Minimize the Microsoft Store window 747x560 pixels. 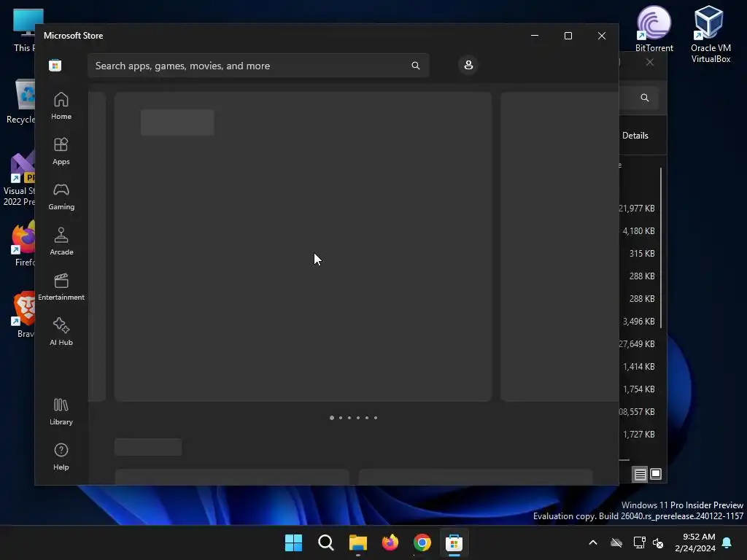535,36
